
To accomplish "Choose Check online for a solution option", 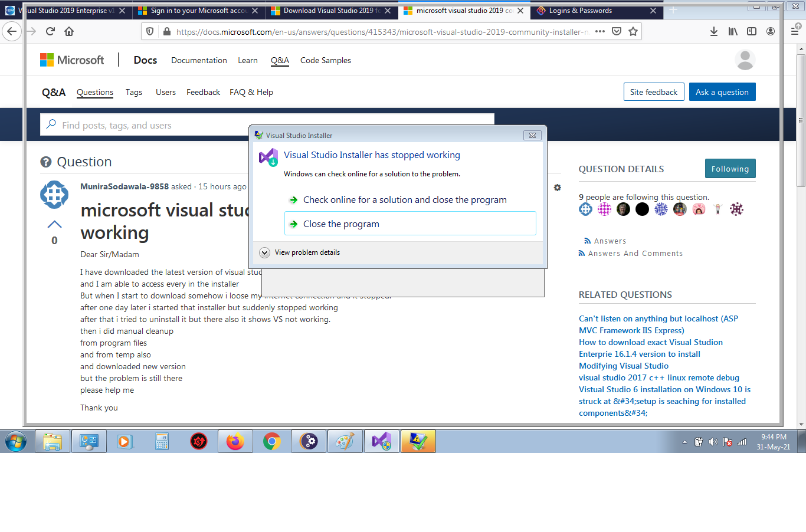I will [410, 200].
